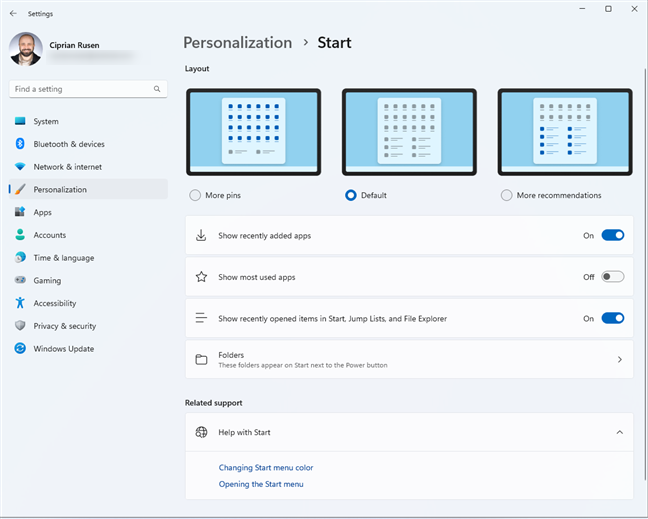Viewport: 648px width, 519px height.
Task: Open the System settings category
Action: 88,121
